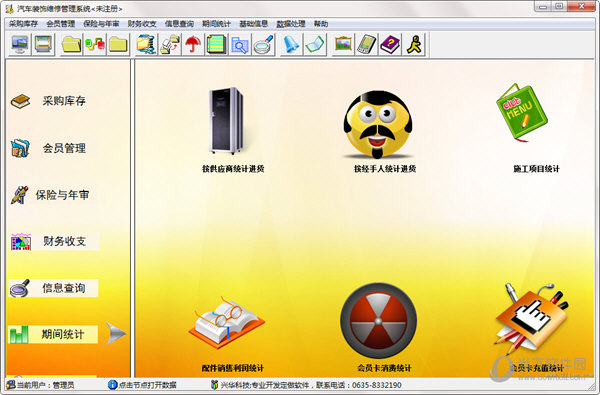This screenshot has width=600, height=395.
Task: Open the 按经手人统计进货 mustache face icon
Action: pyautogui.click(x=378, y=124)
